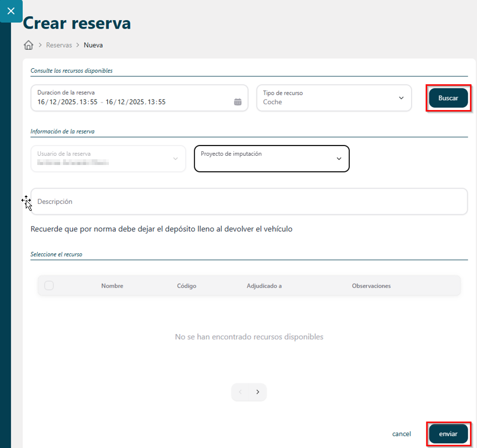Go to next page with right chevron
The height and width of the screenshot is (448, 477).
258,392
